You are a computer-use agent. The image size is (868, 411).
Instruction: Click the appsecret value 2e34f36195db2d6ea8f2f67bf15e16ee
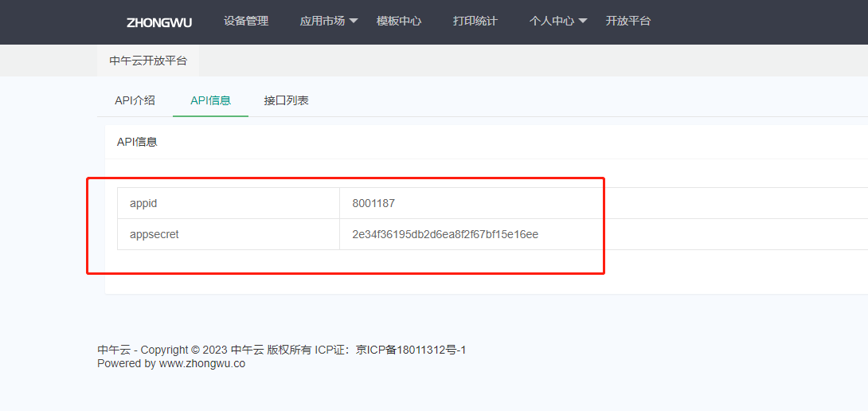coord(445,234)
